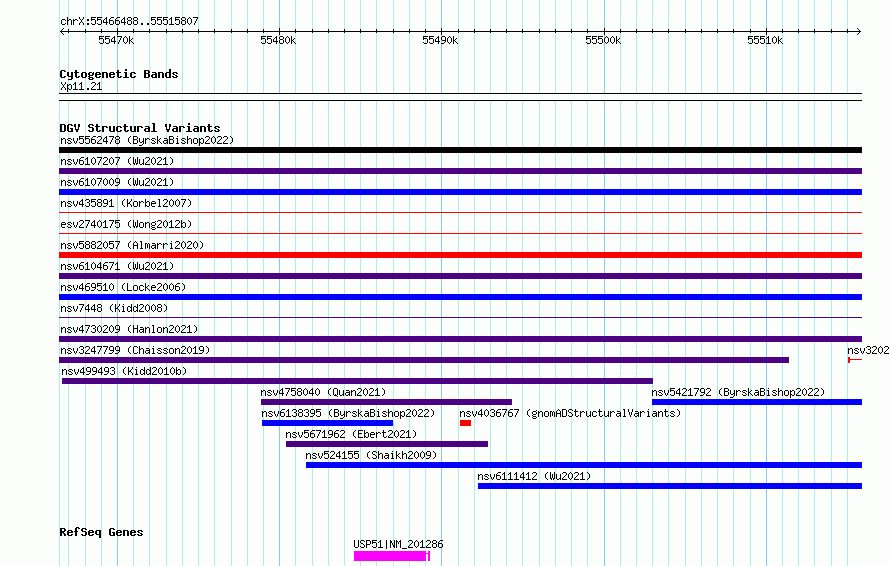Screen dimensions: 890x566
Task: Click the nsv5562478 (ByrskaBishop2022) label
Action: (x=147, y=140)
